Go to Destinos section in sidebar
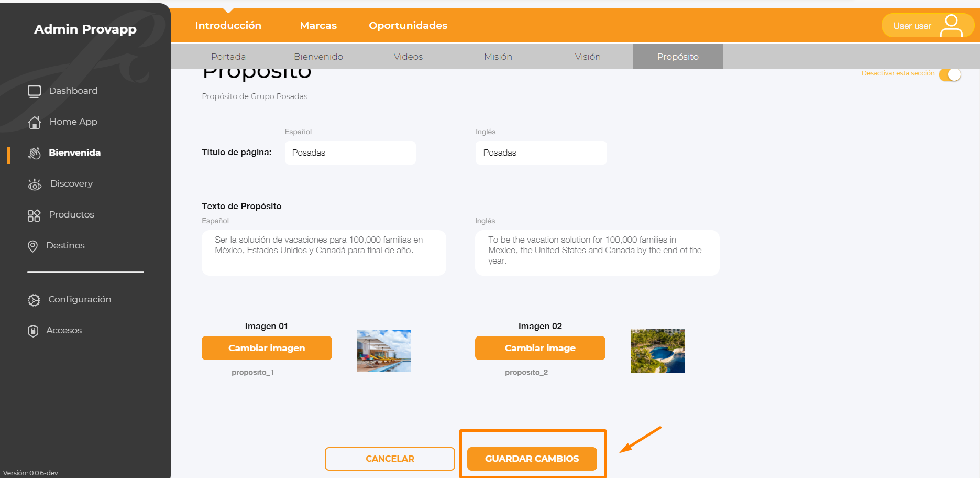980x478 pixels. click(x=65, y=245)
